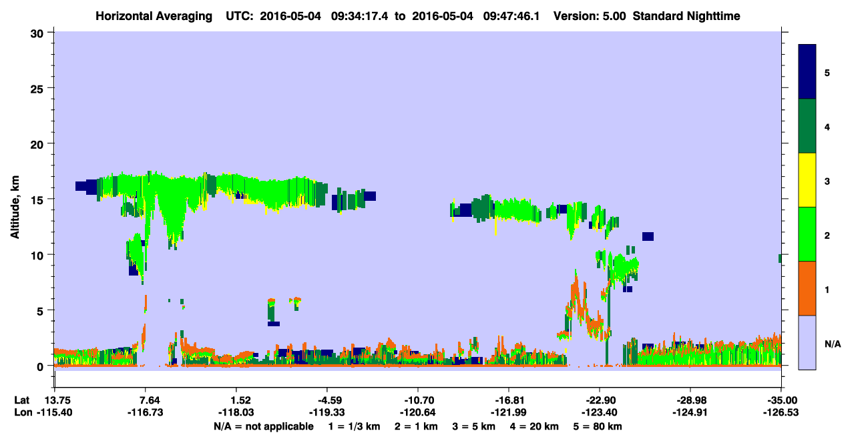The image size is (868, 445).
Task: Click latitude value '-10.70'
Action: tap(417, 400)
